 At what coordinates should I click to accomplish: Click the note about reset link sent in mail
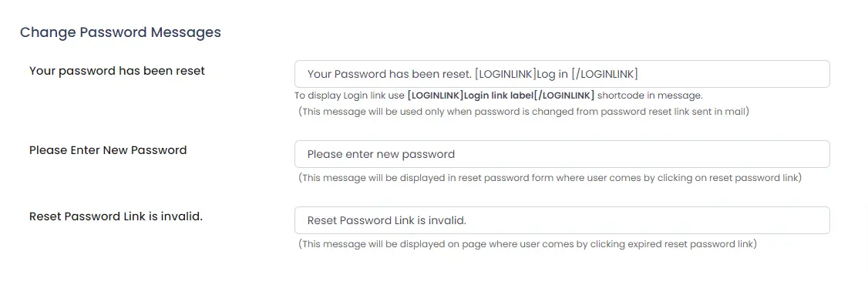[523, 112]
